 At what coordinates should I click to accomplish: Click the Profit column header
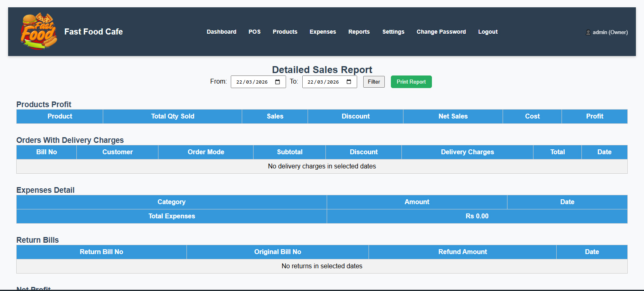tap(594, 116)
